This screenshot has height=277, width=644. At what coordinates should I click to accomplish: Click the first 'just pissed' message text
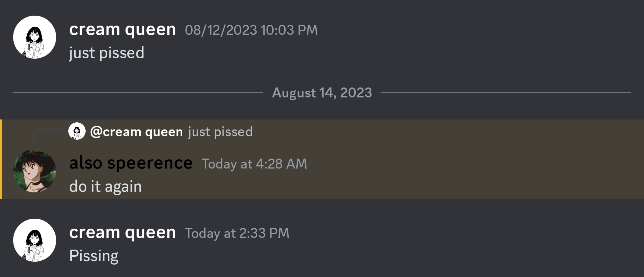(x=107, y=53)
